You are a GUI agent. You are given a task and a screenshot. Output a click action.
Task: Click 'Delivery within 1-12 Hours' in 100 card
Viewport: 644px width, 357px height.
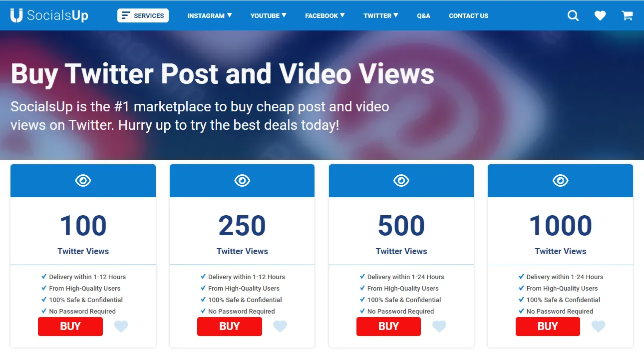[87, 277]
